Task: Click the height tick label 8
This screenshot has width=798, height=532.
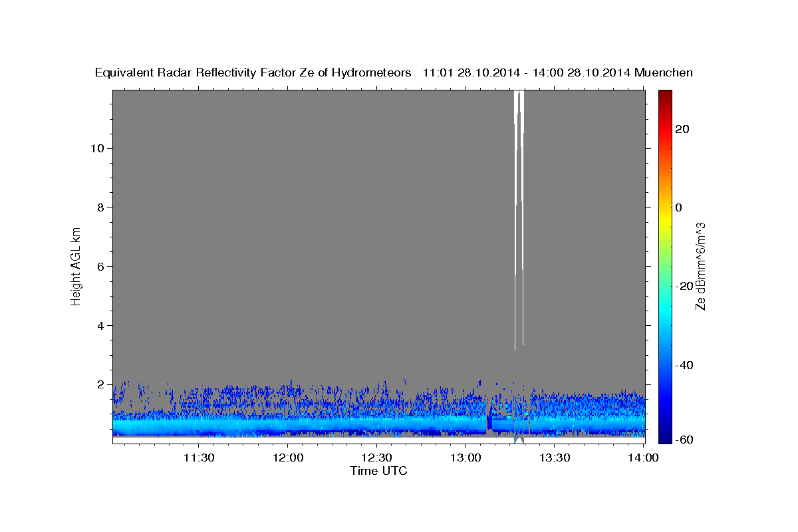Action: [x=102, y=207]
